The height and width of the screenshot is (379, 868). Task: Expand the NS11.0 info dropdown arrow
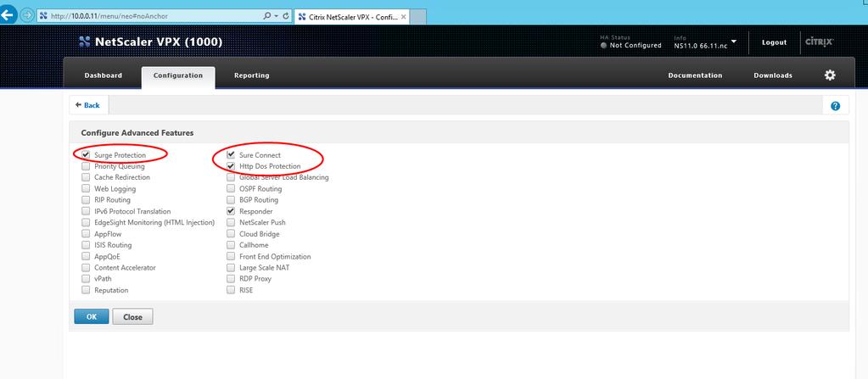click(734, 41)
